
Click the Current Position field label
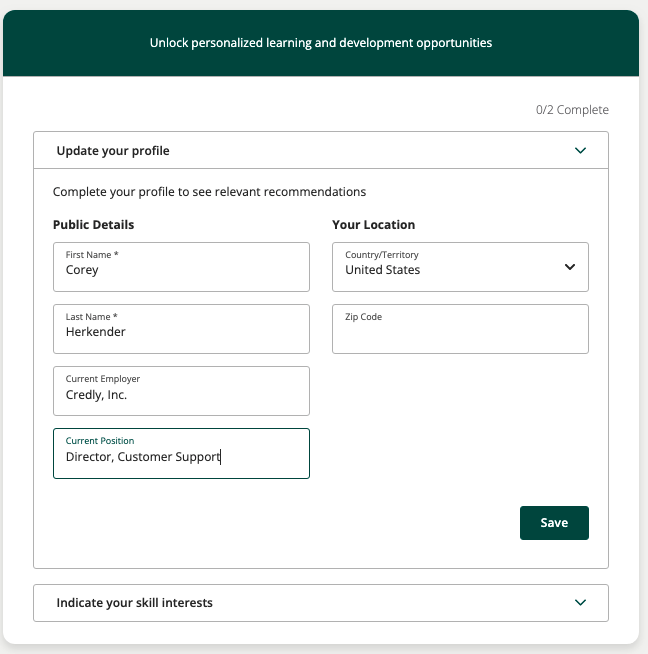point(100,441)
